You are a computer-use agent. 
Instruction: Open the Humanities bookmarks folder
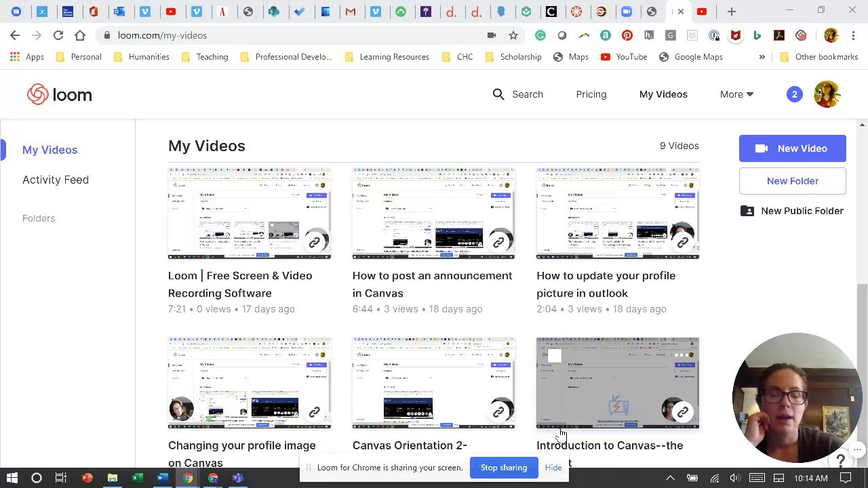[141, 57]
